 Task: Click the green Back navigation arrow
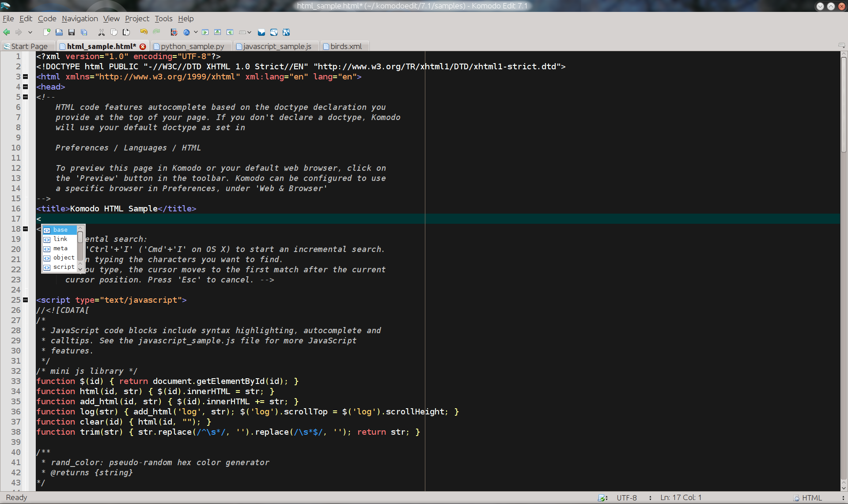7,32
